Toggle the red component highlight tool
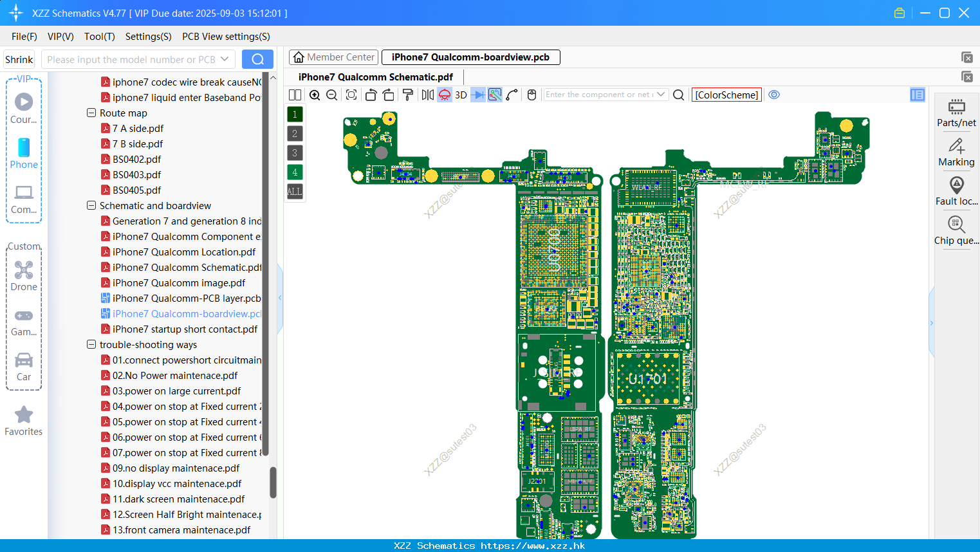980x552 pixels. [445, 95]
